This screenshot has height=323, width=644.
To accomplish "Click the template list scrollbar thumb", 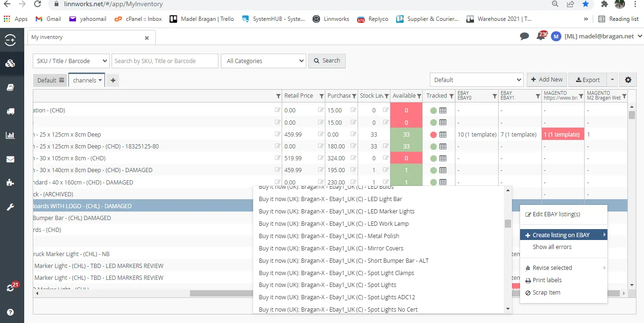I will [x=508, y=223].
